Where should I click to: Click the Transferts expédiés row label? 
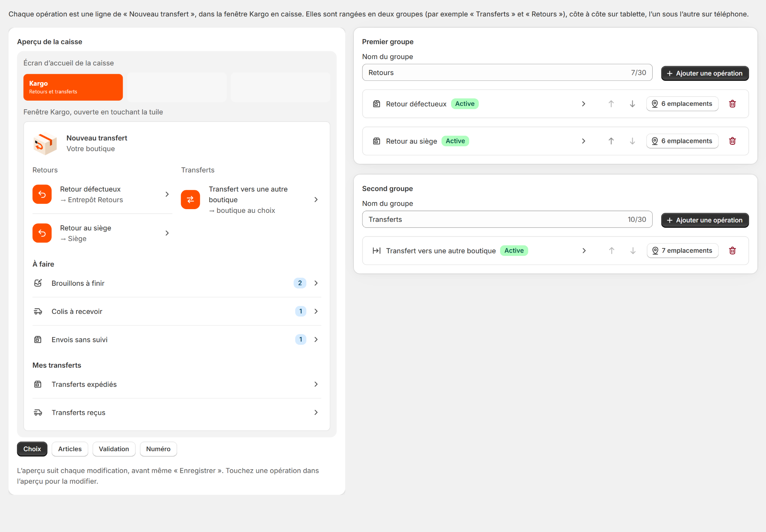pyautogui.click(x=84, y=384)
